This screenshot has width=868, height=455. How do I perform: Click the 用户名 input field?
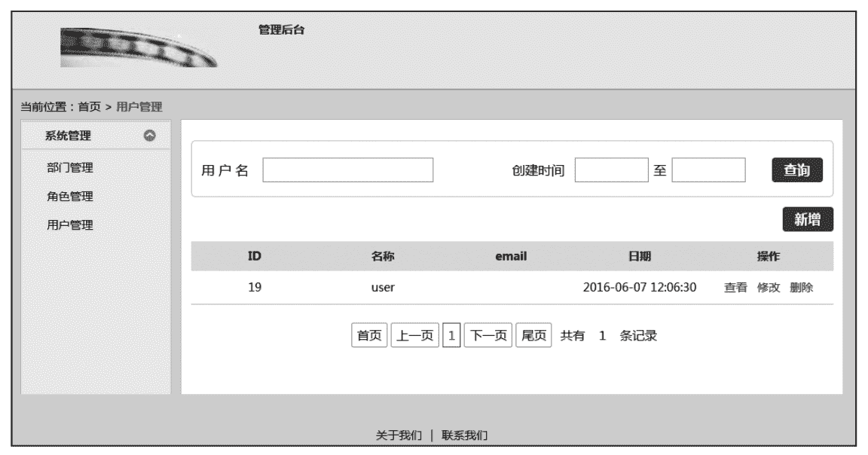tap(348, 169)
